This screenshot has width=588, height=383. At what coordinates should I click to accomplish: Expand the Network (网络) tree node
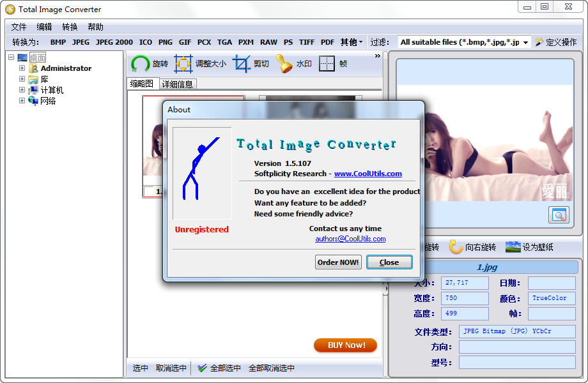22,101
